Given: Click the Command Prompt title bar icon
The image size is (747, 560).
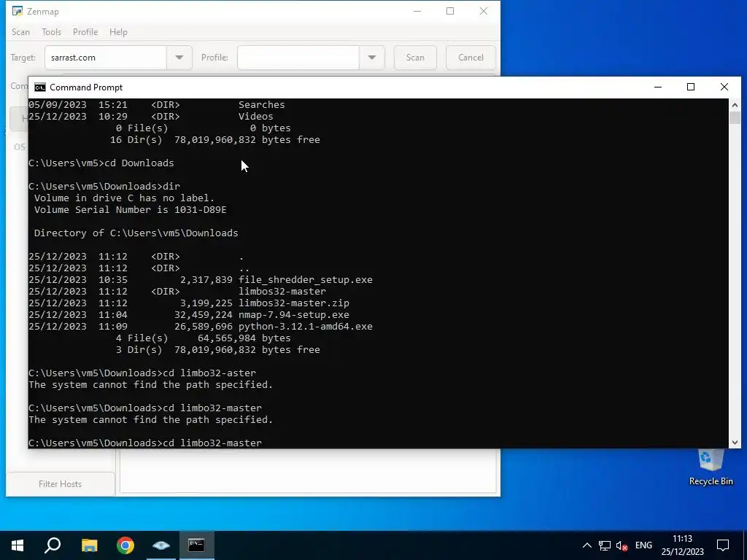Looking at the screenshot, I should (x=40, y=87).
